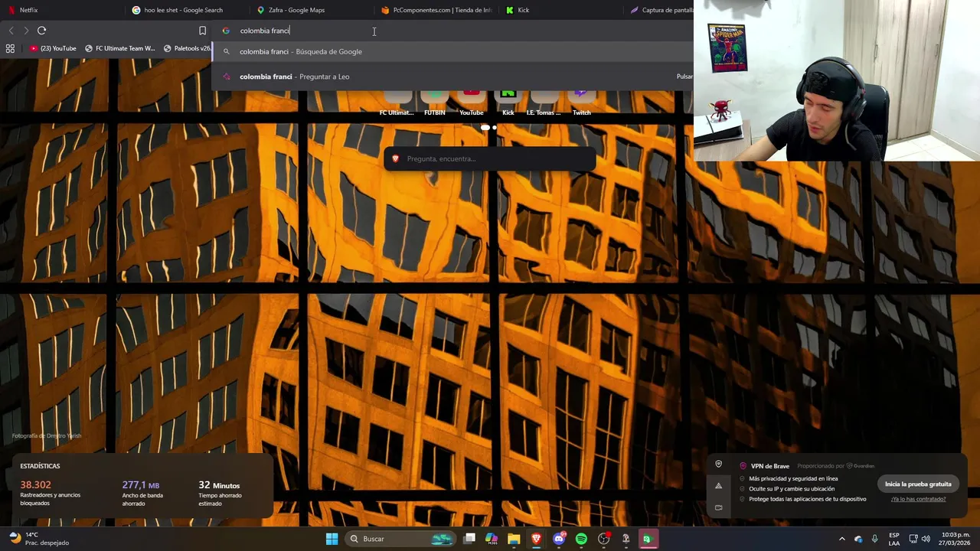
Task: Switch to the Kick browser tab
Action: 560,10
